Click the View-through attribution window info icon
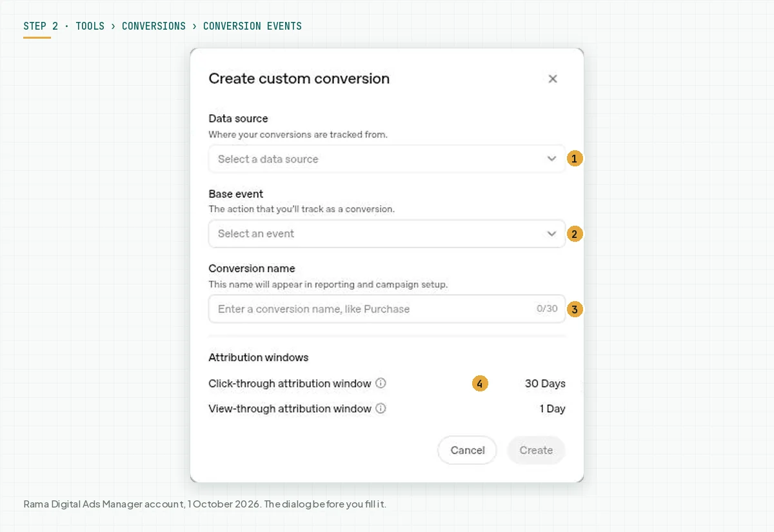The height and width of the screenshot is (532, 774). pyautogui.click(x=381, y=408)
